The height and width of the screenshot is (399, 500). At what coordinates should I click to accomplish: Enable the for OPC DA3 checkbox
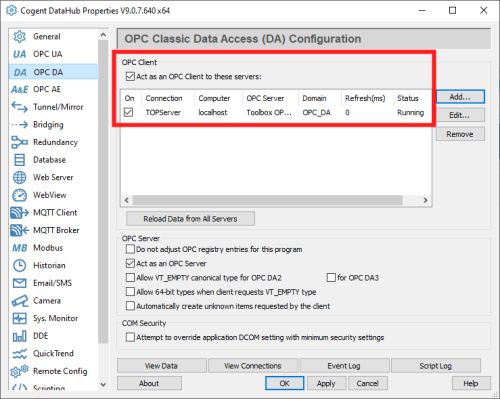[331, 278]
